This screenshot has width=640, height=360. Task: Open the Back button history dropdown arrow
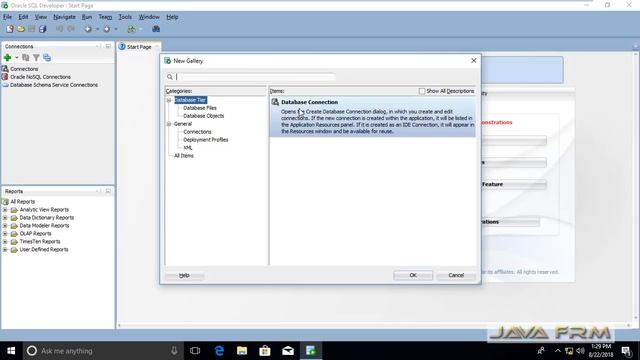tap(97, 29)
